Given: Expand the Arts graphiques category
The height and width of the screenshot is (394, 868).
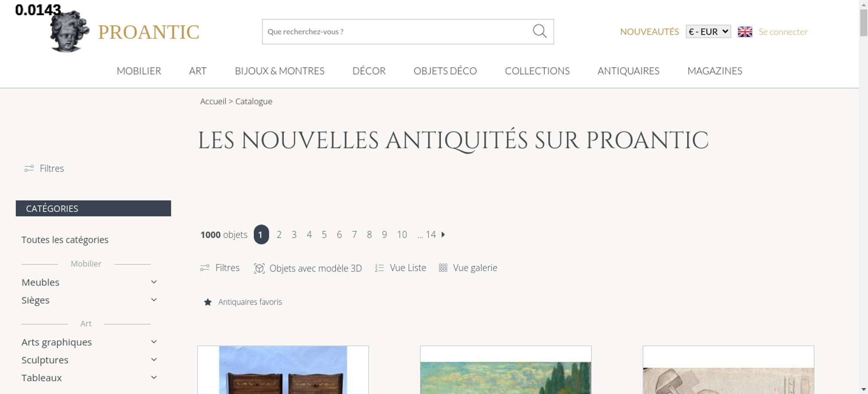Looking at the screenshot, I should point(154,342).
